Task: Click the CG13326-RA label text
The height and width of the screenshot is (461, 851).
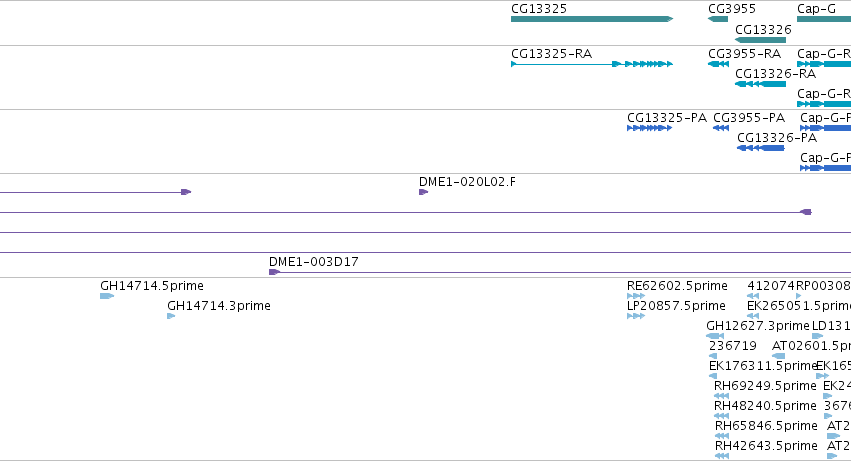Action: (x=776, y=74)
